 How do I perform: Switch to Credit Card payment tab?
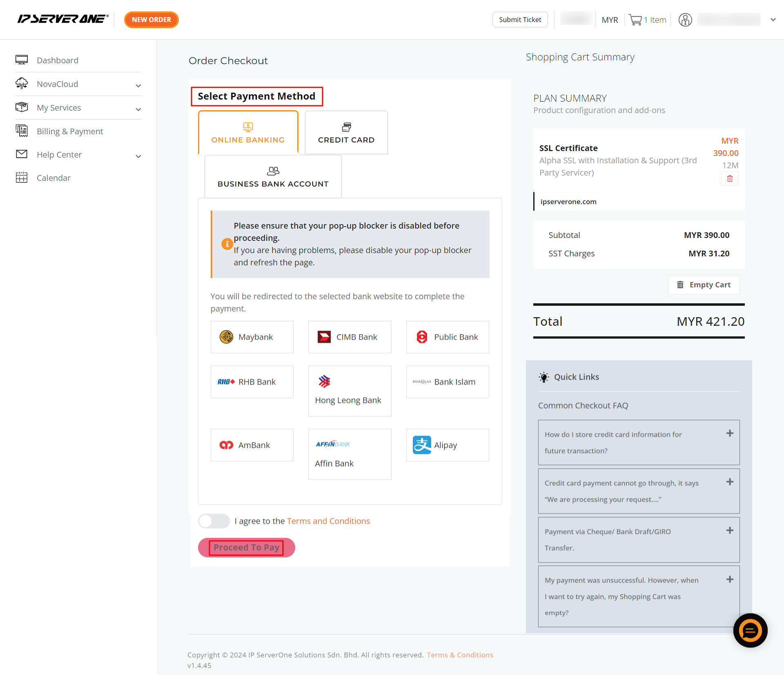(346, 133)
